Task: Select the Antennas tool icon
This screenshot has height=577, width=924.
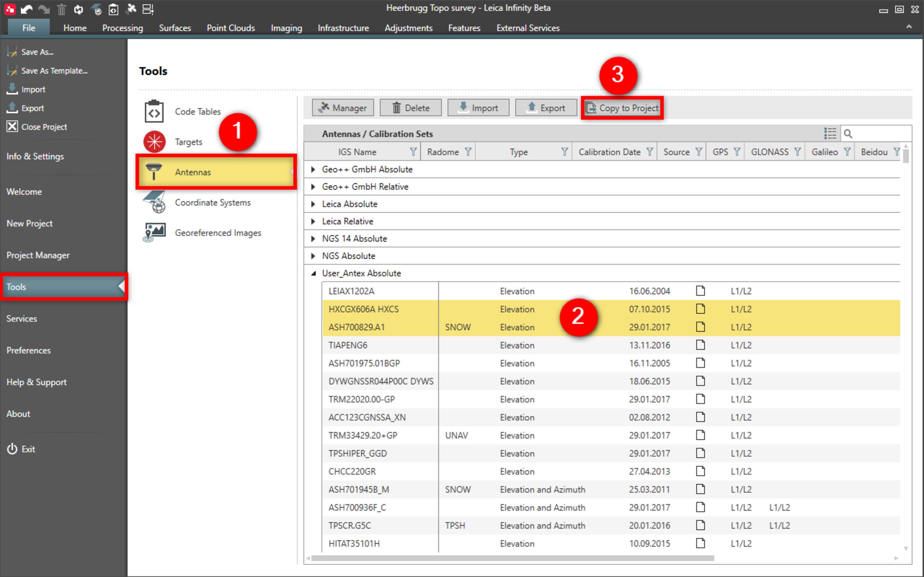Action: tap(154, 172)
